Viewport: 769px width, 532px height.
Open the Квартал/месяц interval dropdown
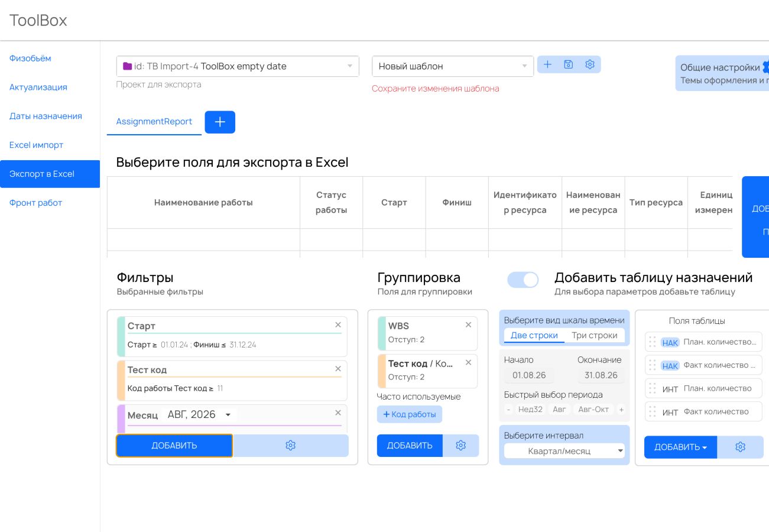(x=564, y=451)
